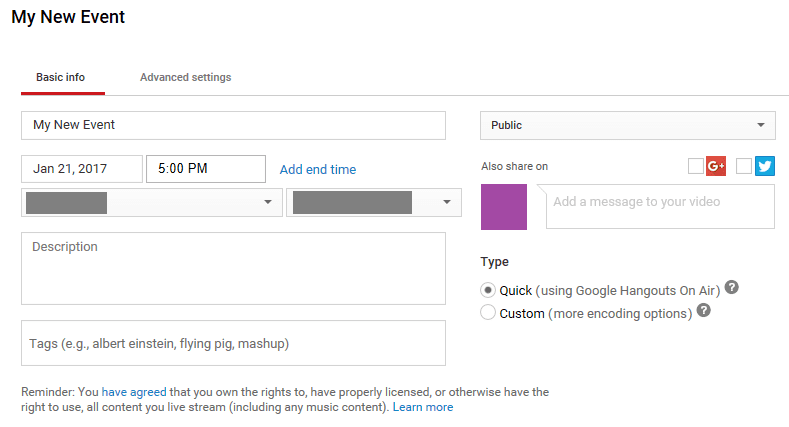
Task: Click the Add end time link
Action: pyautogui.click(x=317, y=169)
